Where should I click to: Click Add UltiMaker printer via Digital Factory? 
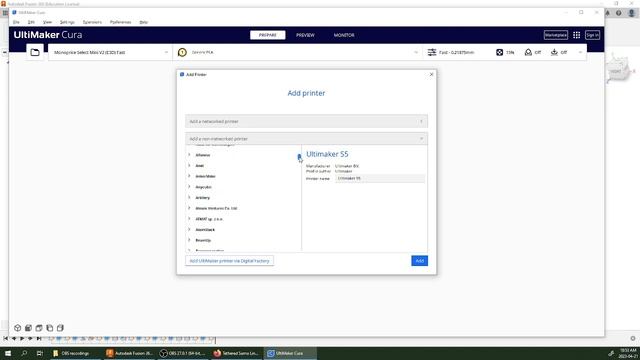(229, 260)
